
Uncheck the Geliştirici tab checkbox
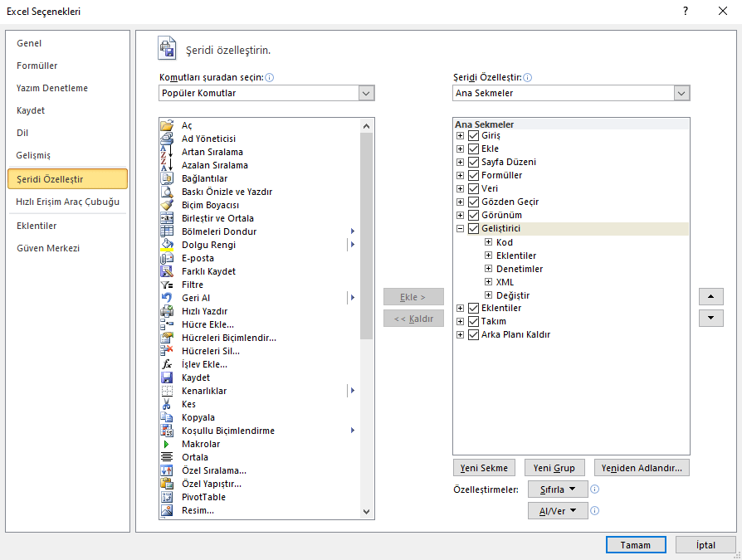tap(474, 229)
